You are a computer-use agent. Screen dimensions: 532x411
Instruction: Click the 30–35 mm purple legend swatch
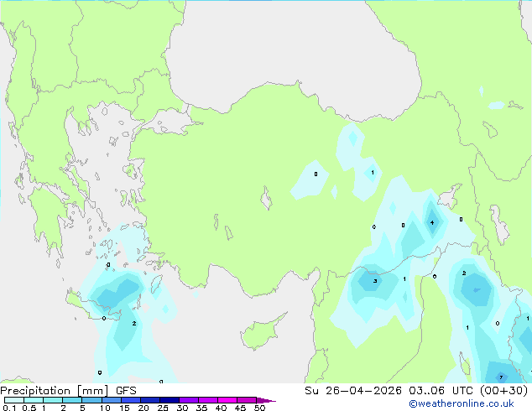189,400
